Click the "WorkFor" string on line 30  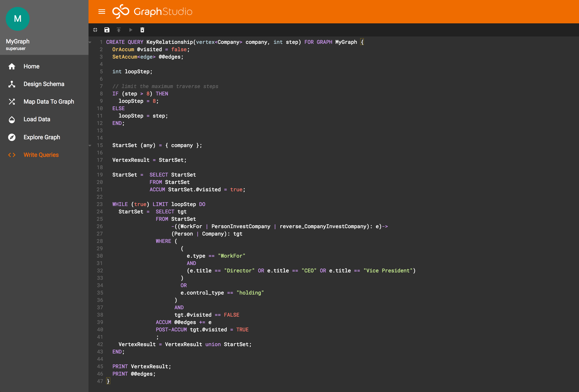(x=232, y=256)
